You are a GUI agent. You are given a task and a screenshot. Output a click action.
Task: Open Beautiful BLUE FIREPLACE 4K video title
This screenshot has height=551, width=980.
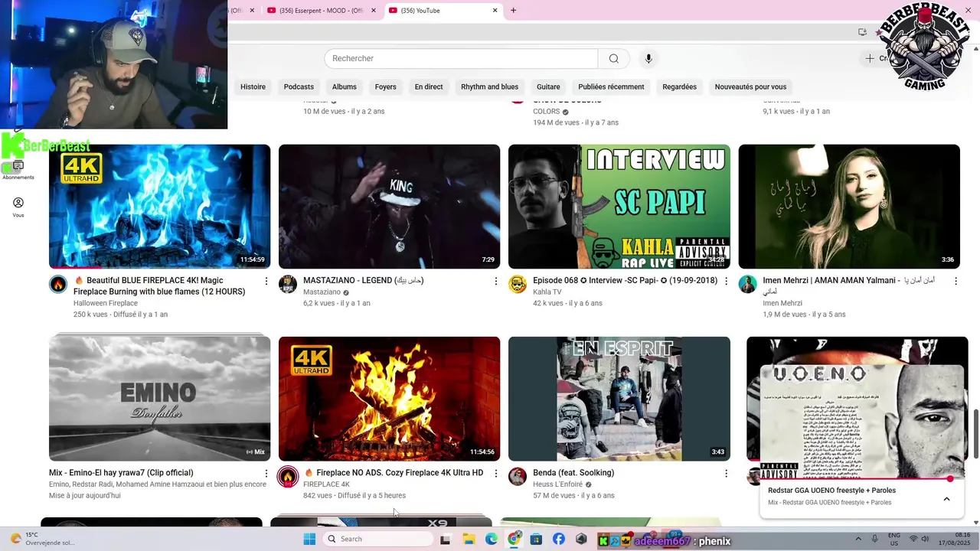coord(159,286)
